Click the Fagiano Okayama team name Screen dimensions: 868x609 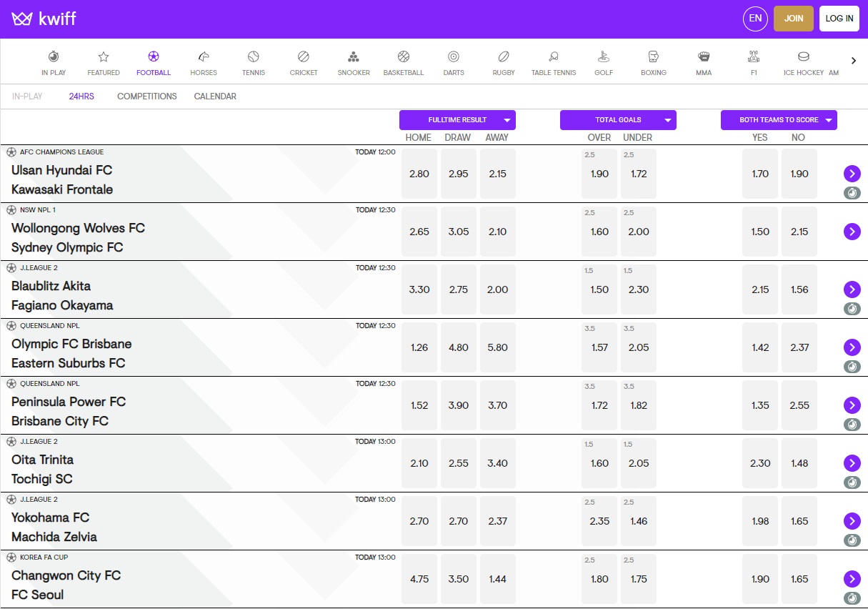(x=62, y=305)
